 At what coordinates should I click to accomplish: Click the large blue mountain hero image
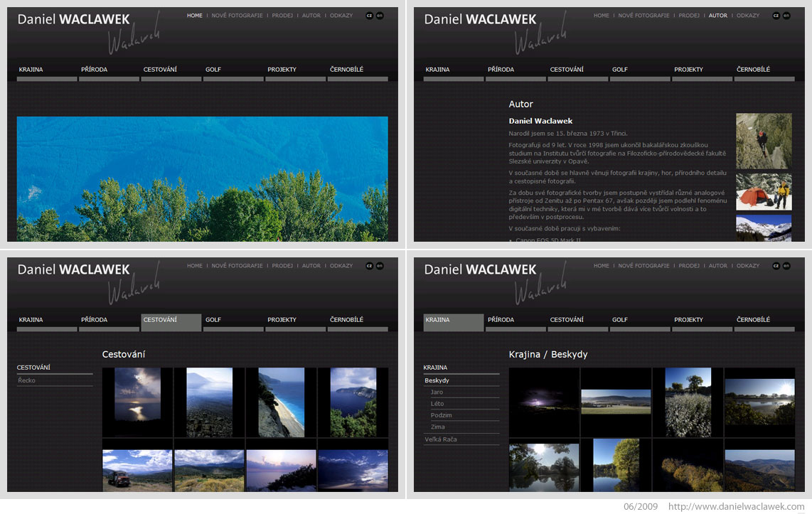203,178
